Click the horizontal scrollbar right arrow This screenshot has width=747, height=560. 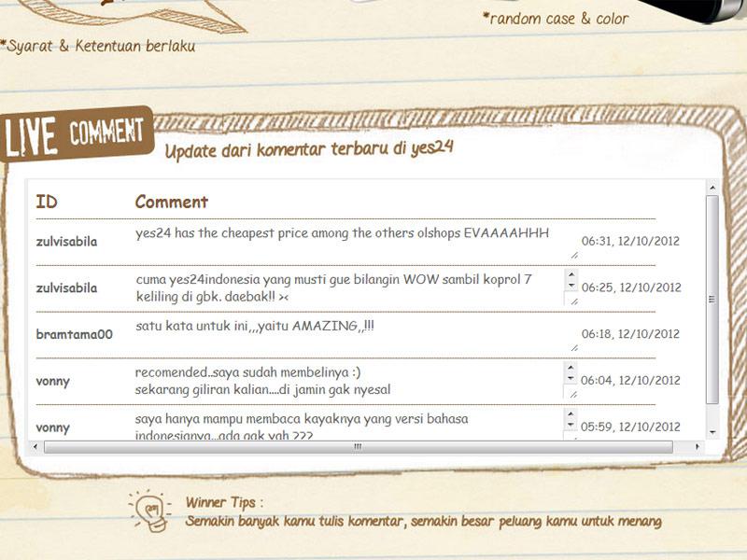coord(698,448)
